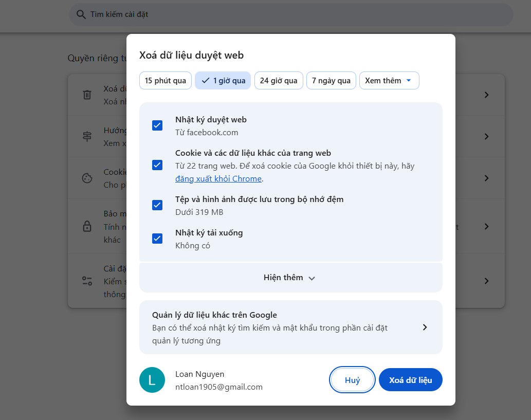Click the Tìm kiếm cài đặt search field

[x=291, y=14]
